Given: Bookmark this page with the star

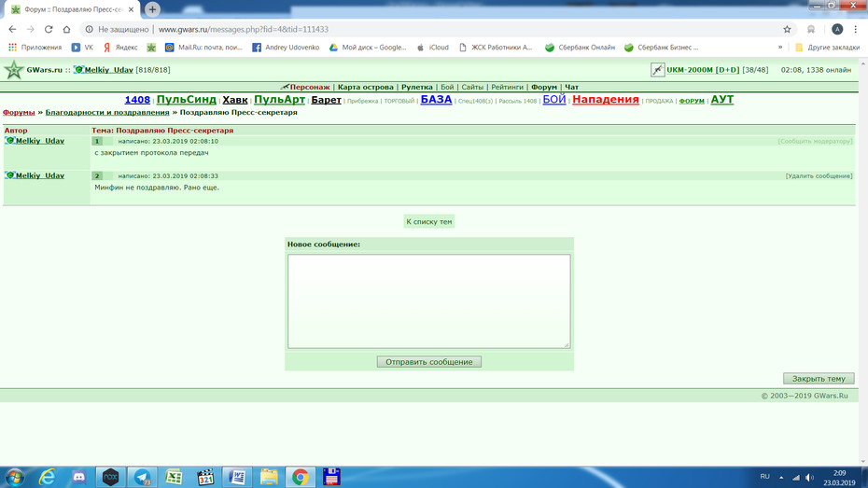Looking at the screenshot, I should coord(787,29).
